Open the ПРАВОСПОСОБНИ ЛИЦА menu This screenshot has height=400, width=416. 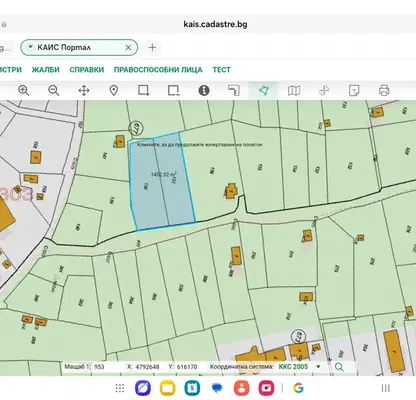pos(158,70)
